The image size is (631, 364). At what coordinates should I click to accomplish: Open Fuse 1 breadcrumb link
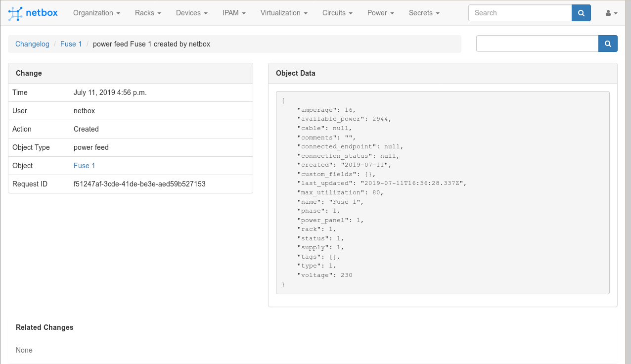pos(71,44)
